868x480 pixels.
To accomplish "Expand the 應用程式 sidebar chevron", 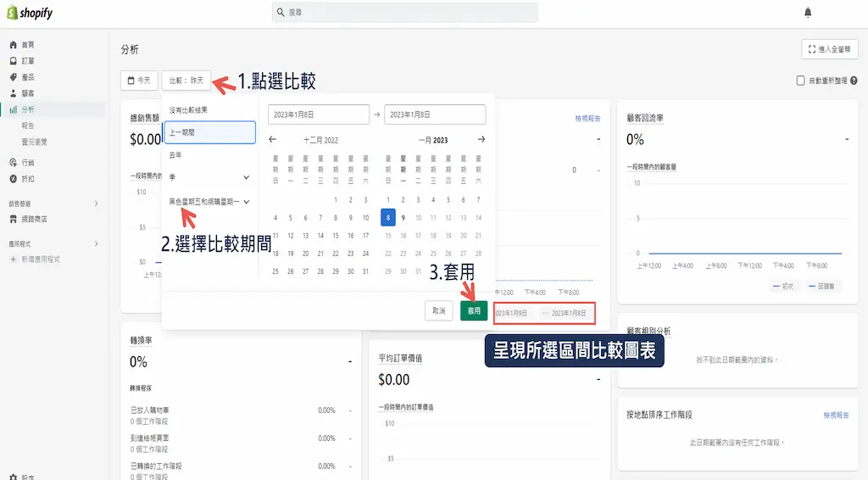I will click(97, 243).
